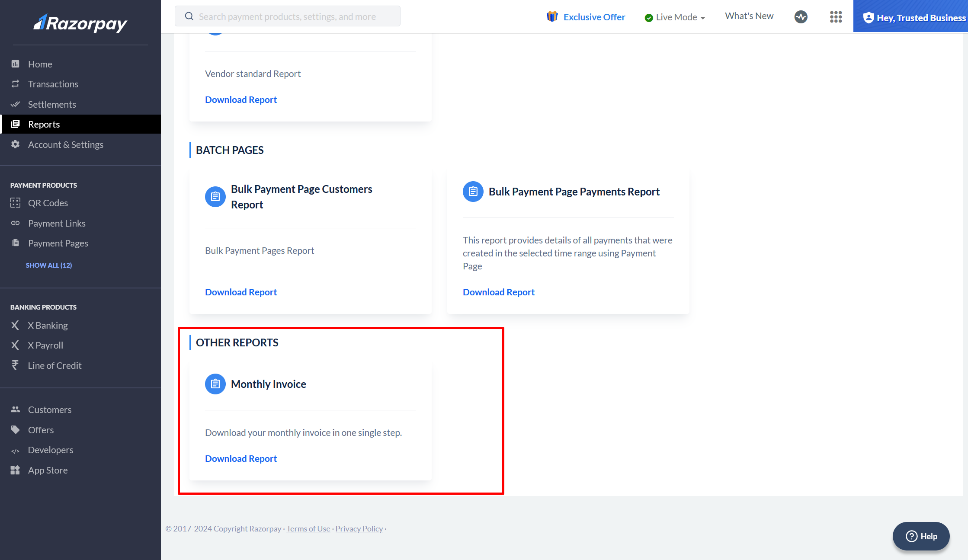
Task: Go to Offers in sidebar
Action: (41, 430)
